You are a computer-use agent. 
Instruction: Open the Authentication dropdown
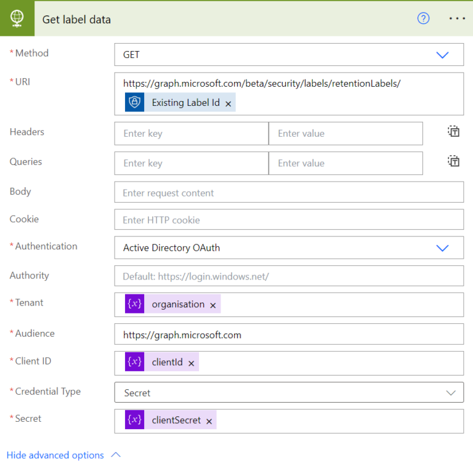click(x=442, y=248)
